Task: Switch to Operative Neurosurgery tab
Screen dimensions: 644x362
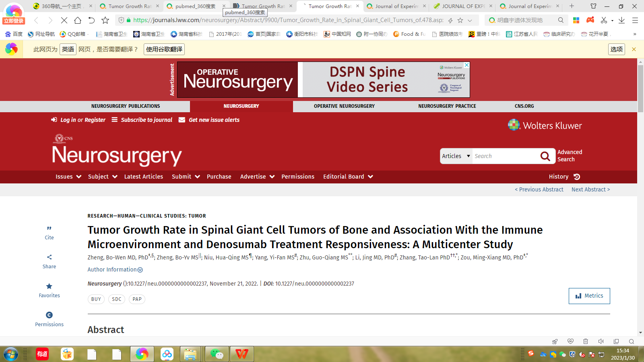Action: 344,106
